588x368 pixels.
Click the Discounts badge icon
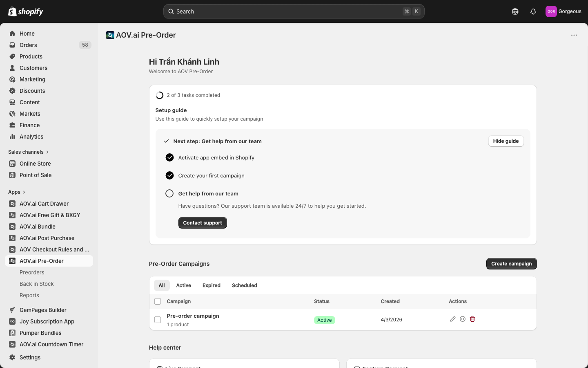point(12,91)
